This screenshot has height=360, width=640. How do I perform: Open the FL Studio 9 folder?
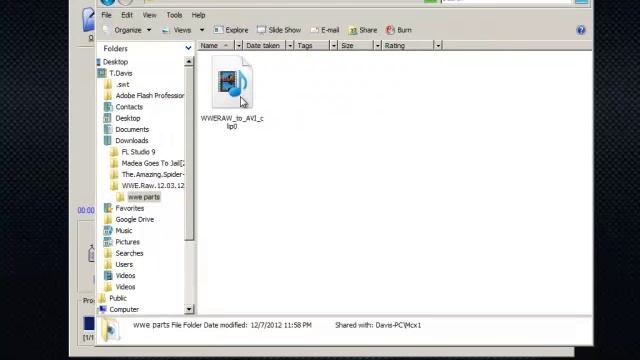[138, 152]
